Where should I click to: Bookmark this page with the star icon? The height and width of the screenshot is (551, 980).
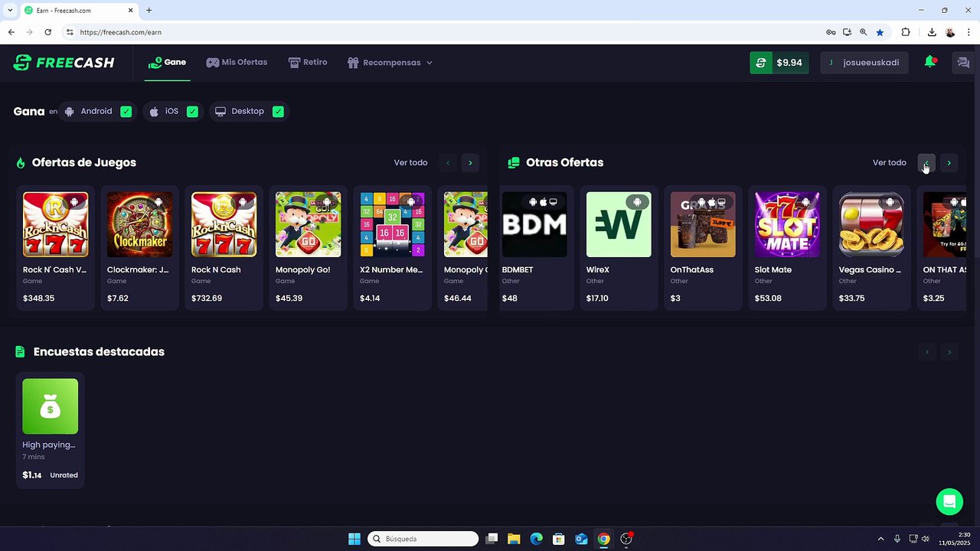click(880, 32)
